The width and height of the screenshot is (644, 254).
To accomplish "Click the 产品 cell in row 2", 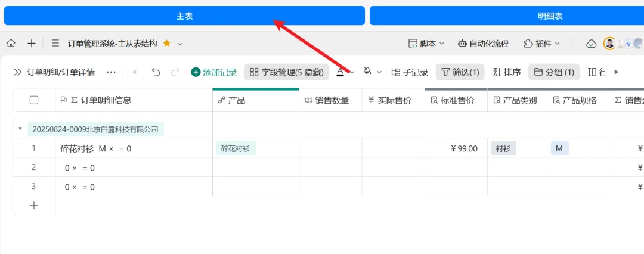I will (x=256, y=168).
